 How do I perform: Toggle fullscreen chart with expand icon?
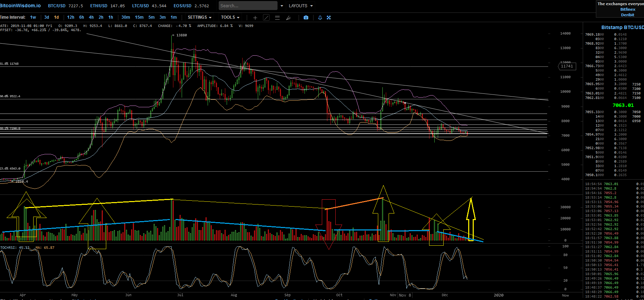[329, 18]
